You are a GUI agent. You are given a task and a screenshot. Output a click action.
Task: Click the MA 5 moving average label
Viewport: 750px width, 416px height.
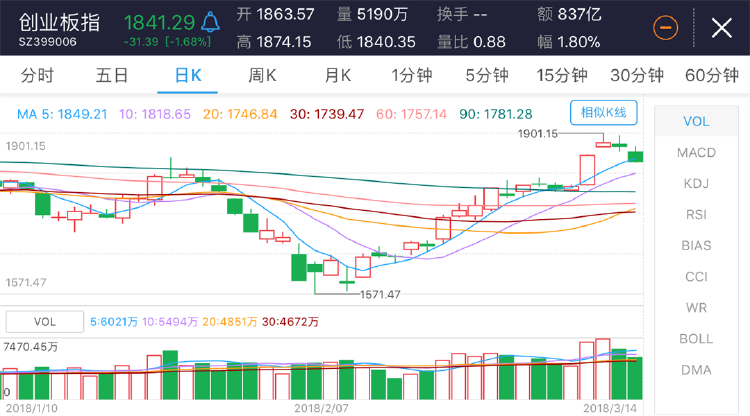click(62, 114)
